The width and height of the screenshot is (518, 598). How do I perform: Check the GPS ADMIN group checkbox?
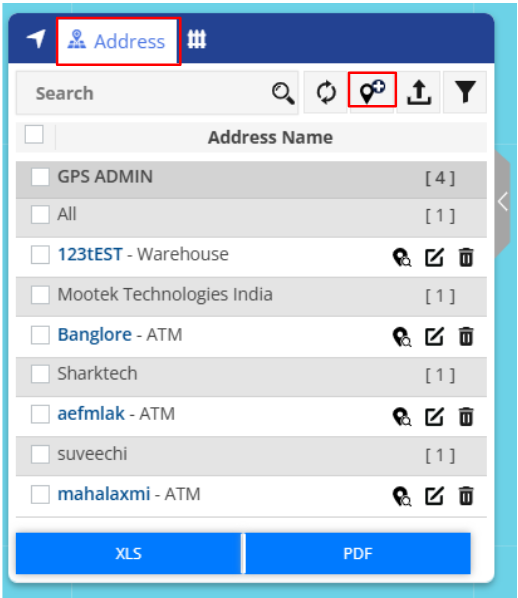(x=40, y=177)
